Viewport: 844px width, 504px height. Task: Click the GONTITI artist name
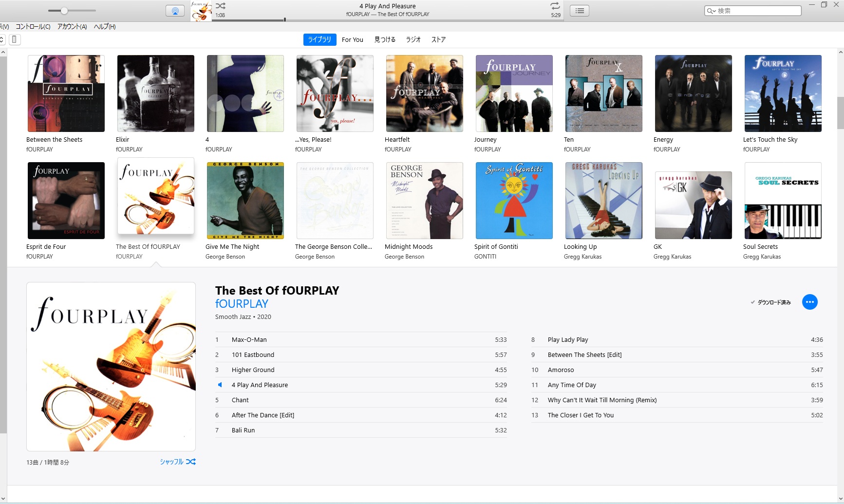(485, 257)
